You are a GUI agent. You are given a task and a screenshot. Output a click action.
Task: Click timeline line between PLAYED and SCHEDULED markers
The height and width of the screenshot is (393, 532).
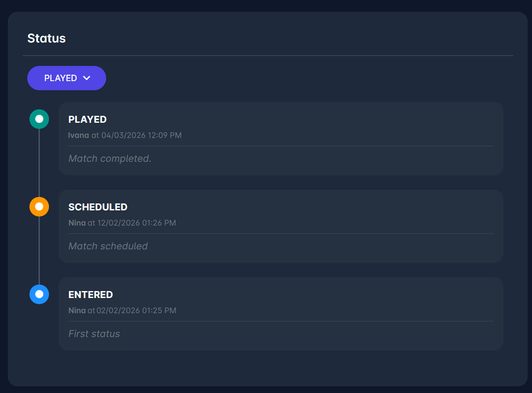[39, 163]
